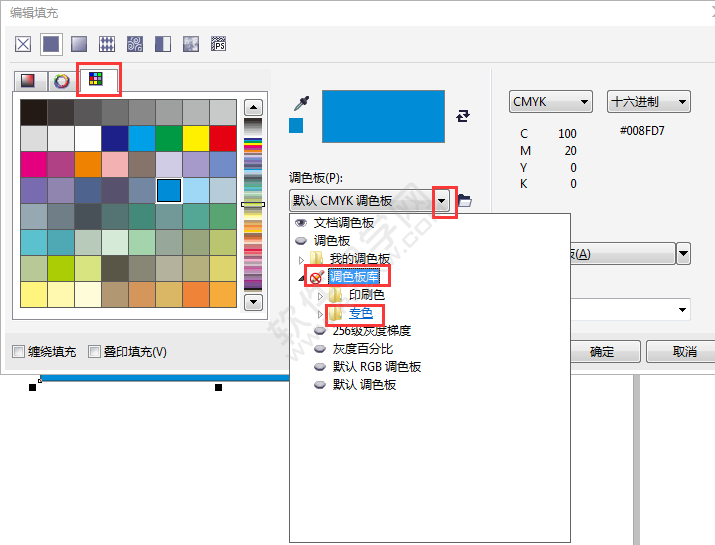The height and width of the screenshot is (545, 715).
Task: Select 256级灰度梯度 palette
Action: 372,331
